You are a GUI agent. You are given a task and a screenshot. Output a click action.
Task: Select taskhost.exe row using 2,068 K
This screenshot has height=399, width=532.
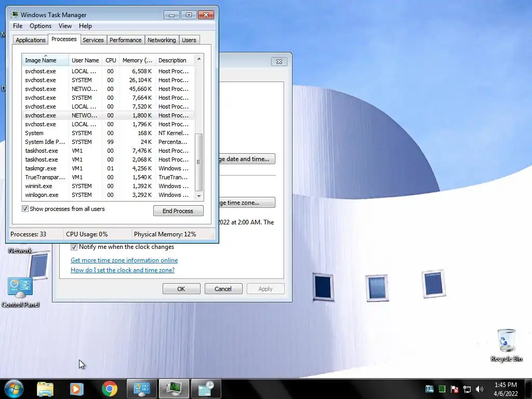pos(108,159)
